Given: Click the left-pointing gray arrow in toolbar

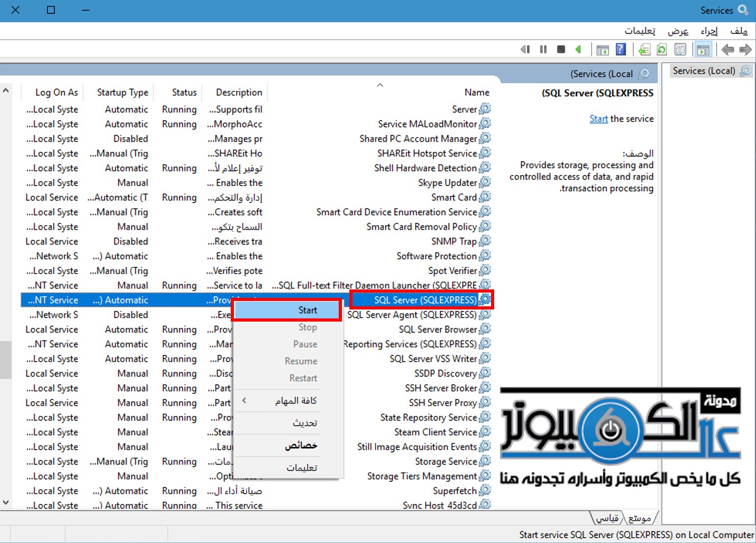Looking at the screenshot, I should coord(728,50).
